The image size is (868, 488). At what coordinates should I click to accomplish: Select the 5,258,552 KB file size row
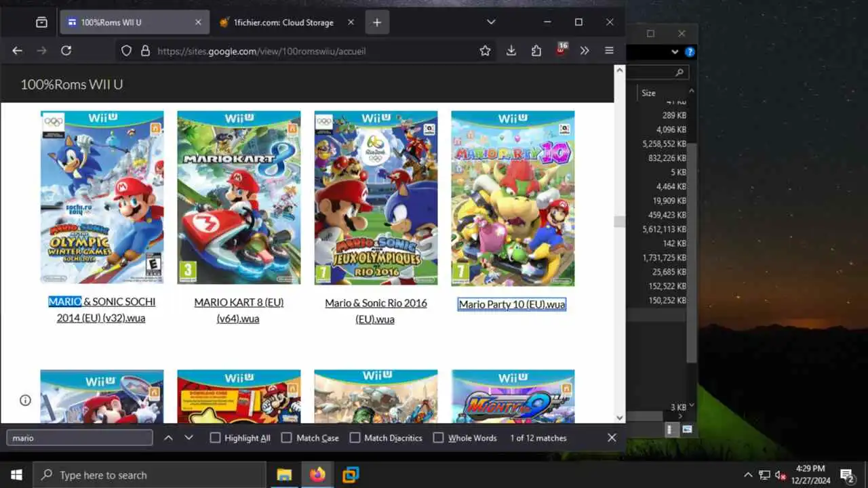[x=664, y=144]
